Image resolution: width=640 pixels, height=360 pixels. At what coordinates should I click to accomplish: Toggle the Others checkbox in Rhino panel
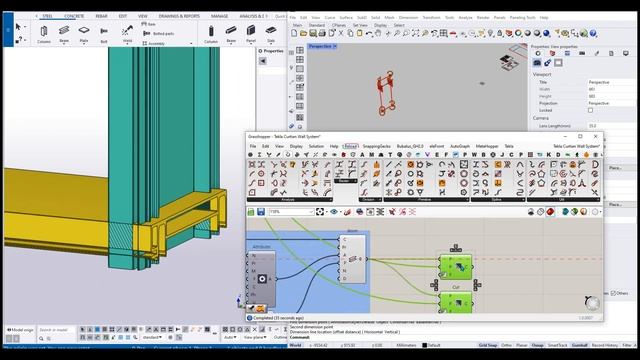613,293
